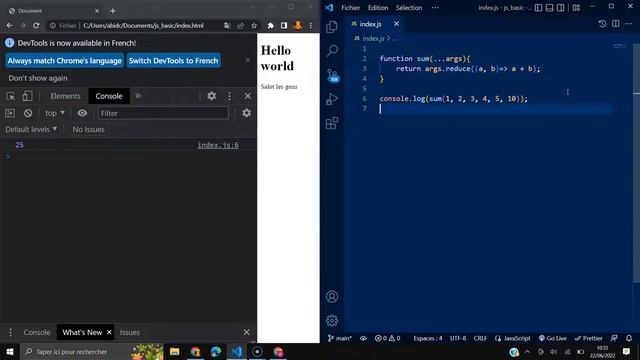Close the index.js editor tab

396,24
